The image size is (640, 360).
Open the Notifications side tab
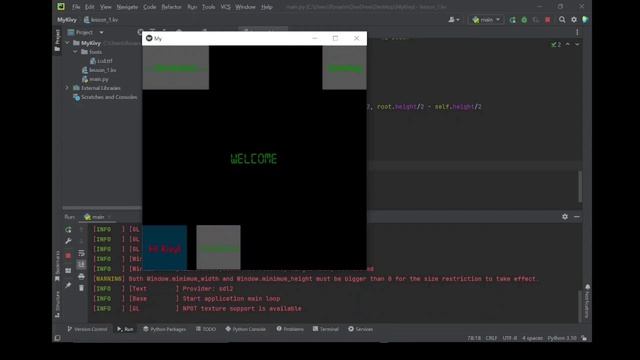pyautogui.click(x=587, y=301)
